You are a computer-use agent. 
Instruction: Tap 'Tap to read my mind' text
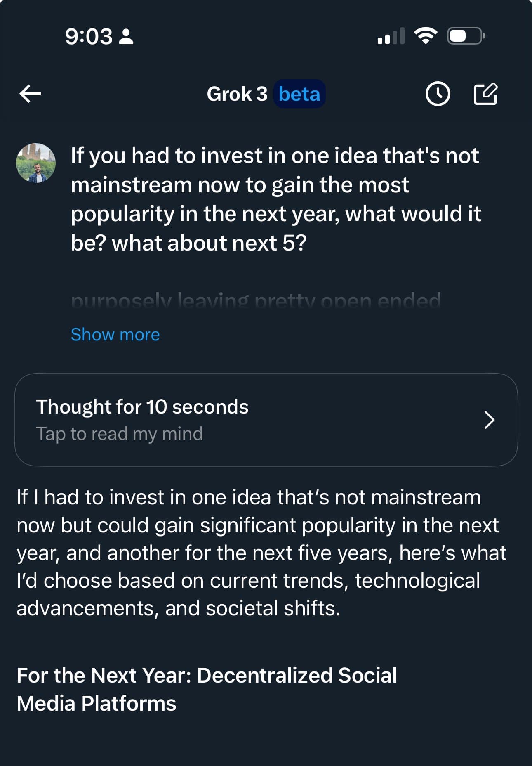[x=120, y=434]
